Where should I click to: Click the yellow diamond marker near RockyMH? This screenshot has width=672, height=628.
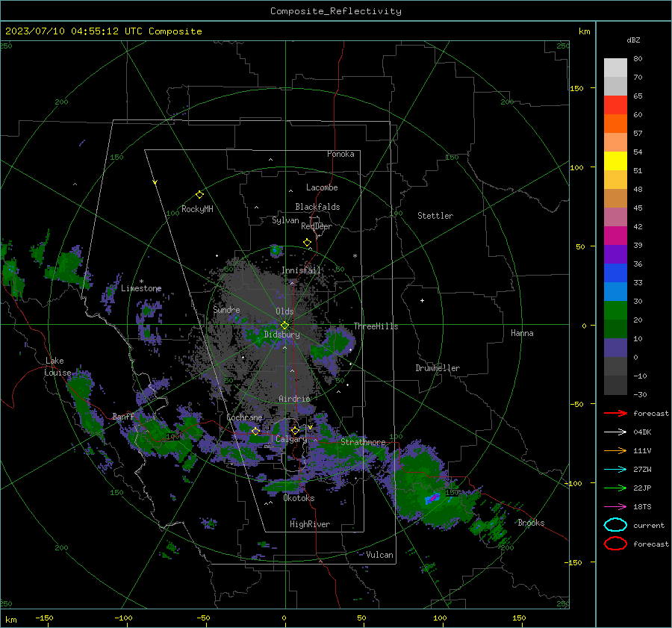[199, 195]
